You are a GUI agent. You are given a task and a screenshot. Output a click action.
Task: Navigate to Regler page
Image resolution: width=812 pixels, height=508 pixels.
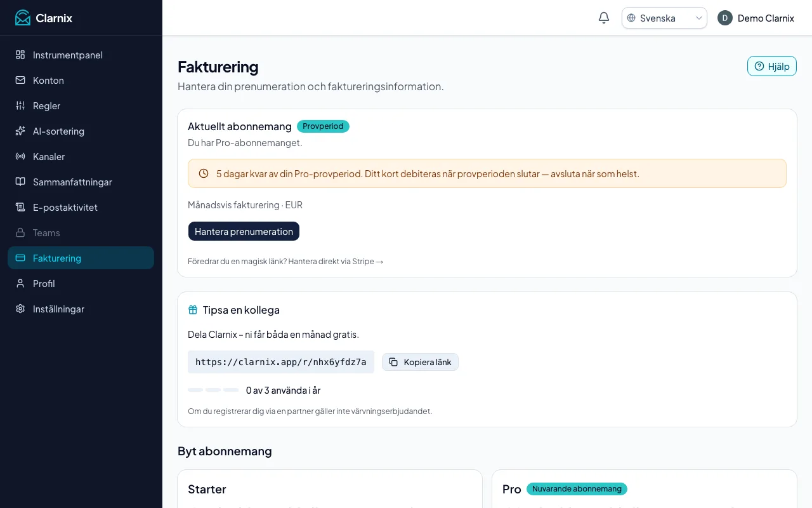coord(81,105)
